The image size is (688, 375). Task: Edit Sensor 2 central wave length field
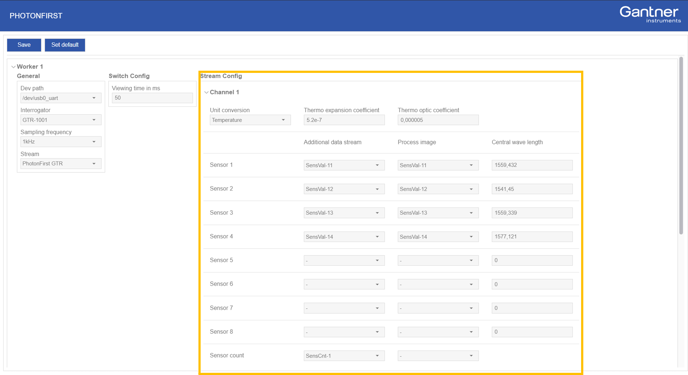[x=532, y=189]
